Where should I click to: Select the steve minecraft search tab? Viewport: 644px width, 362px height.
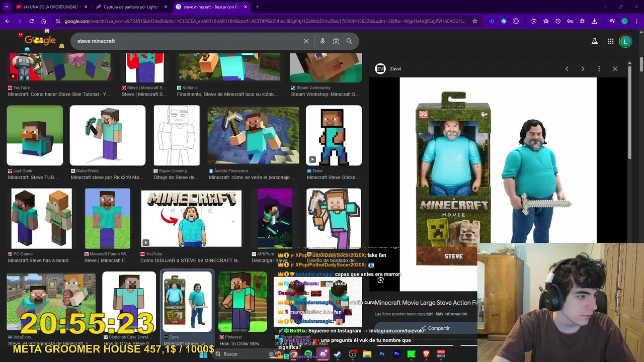211,7
